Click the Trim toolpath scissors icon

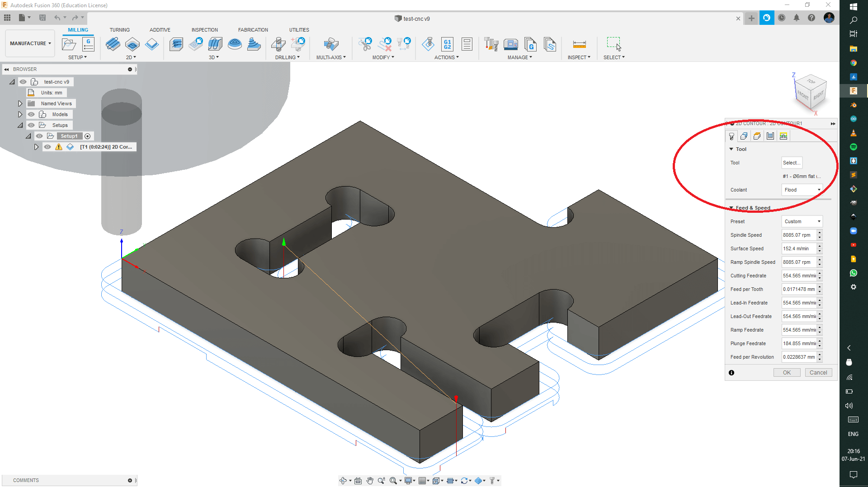[365, 44]
